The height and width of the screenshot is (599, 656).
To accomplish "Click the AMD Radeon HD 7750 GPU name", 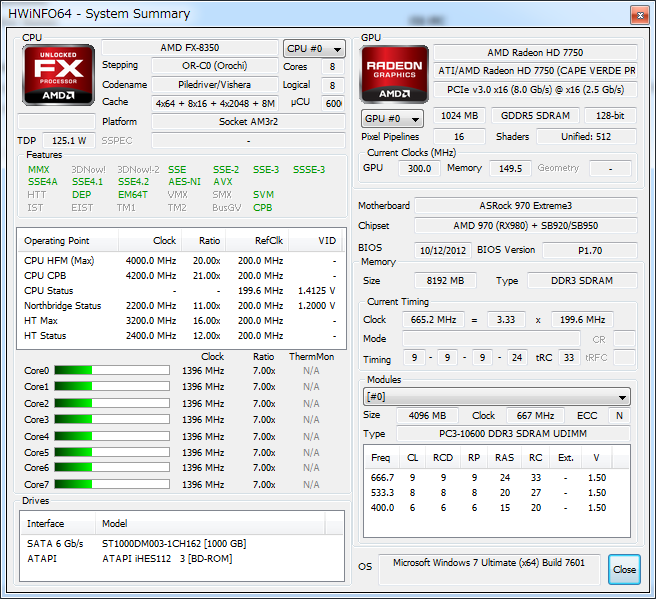I will tap(535, 53).
